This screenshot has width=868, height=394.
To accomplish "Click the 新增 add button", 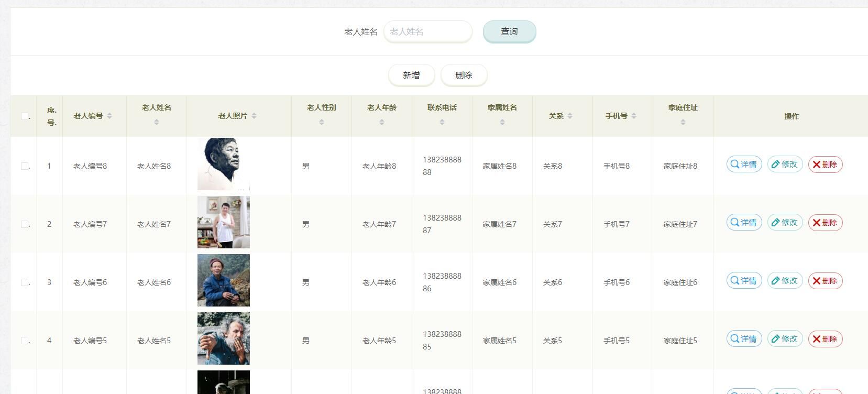I will click(x=411, y=75).
